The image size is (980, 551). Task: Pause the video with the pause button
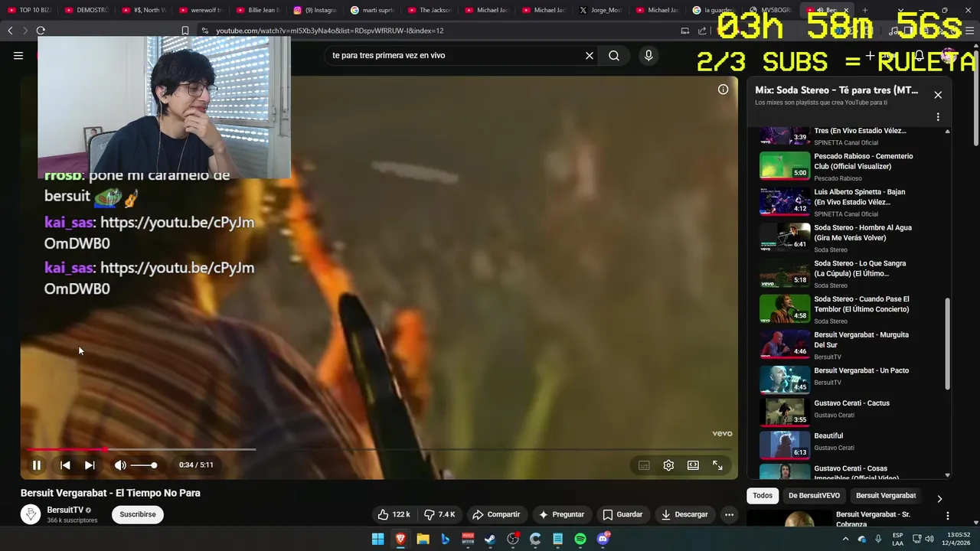pos(36,465)
